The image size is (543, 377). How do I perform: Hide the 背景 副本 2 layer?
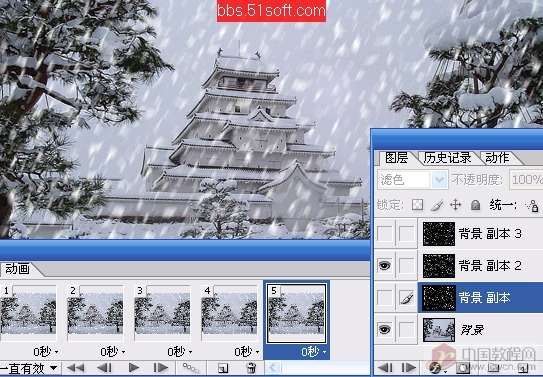(x=384, y=266)
